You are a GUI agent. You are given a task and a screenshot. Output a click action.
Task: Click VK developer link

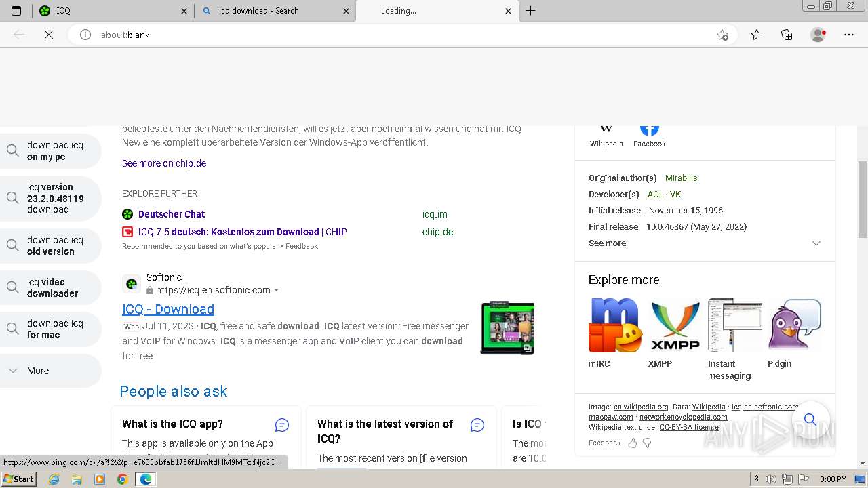coord(675,195)
